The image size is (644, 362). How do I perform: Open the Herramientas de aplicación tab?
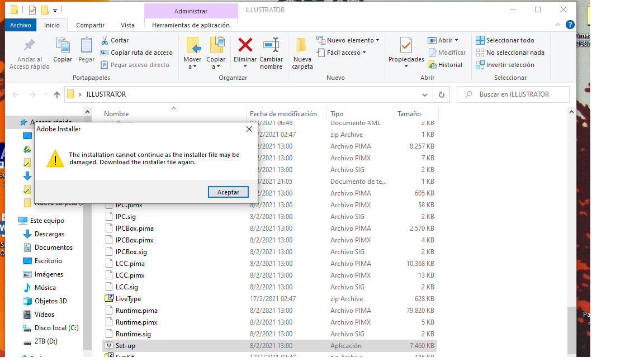pos(191,25)
